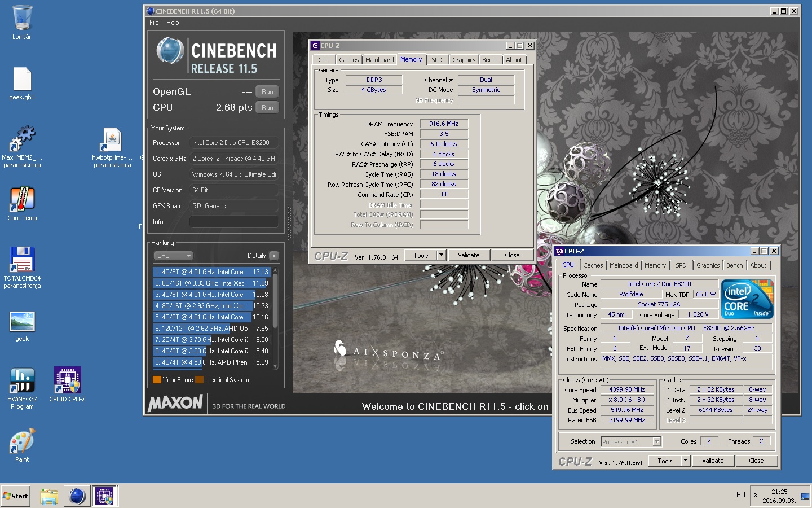Image resolution: width=812 pixels, height=508 pixels.
Task: Switch to CPU tab in Memory CPU-Z window
Action: (x=324, y=60)
